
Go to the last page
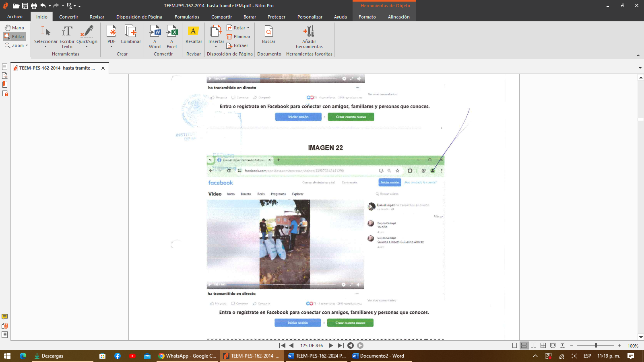tap(341, 346)
